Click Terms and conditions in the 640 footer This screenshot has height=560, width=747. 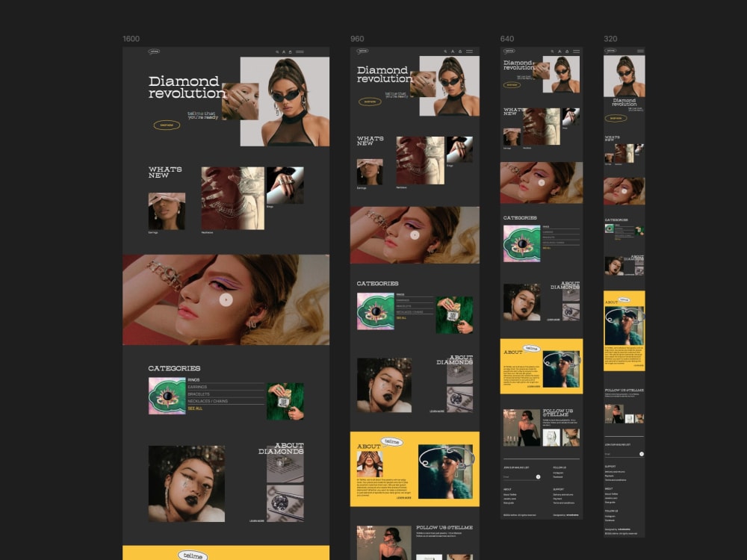[563, 503]
